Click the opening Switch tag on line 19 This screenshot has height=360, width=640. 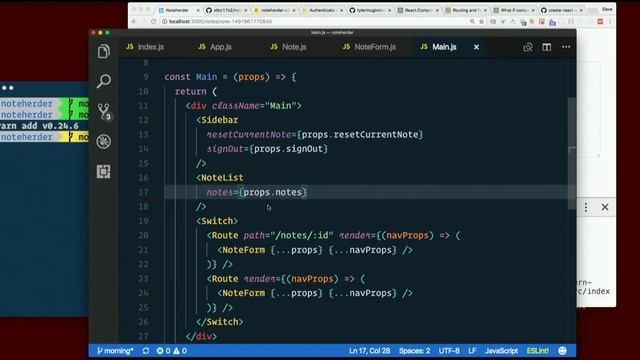tap(217, 221)
